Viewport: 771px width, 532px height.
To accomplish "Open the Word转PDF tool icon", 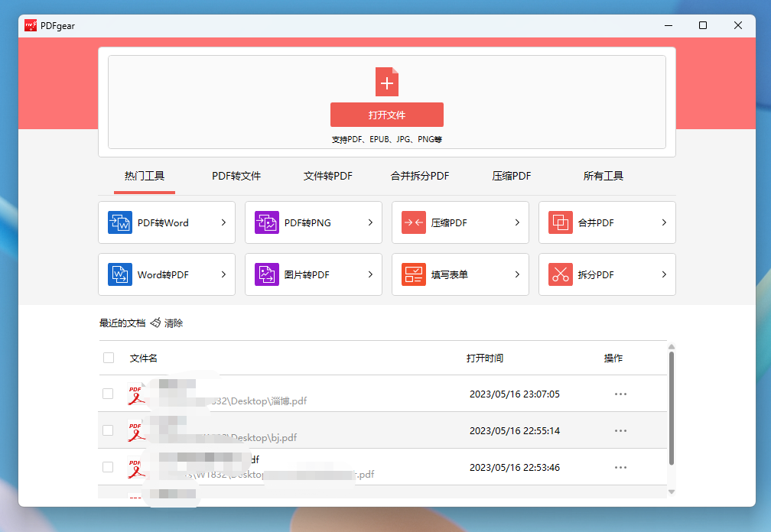I will [120, 274].
